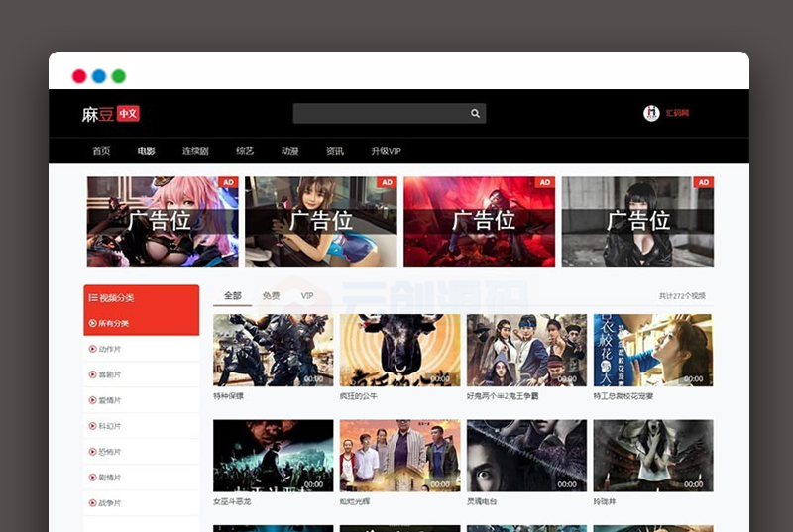Click the search magnifier icon
The image size is (793, 532).
point(475,113)
